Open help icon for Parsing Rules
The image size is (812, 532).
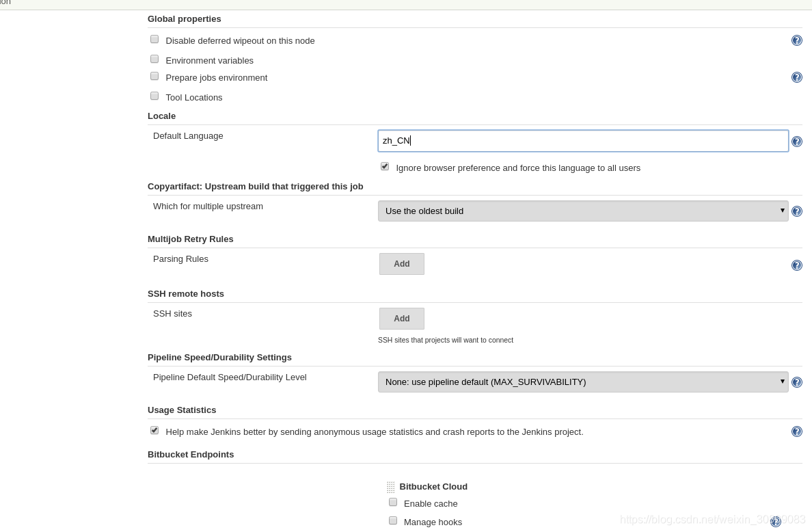pos(796,265)
